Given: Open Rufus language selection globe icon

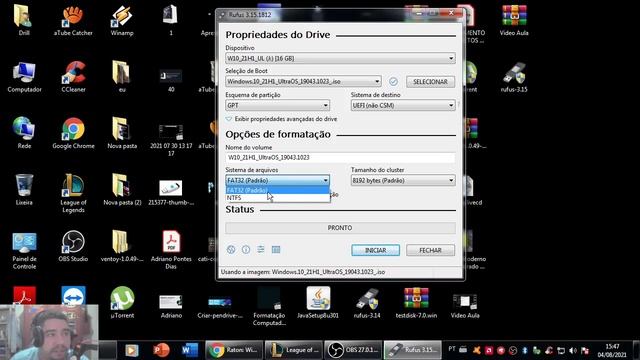Looking at the screenshot, I should click(x=231, y=249).
